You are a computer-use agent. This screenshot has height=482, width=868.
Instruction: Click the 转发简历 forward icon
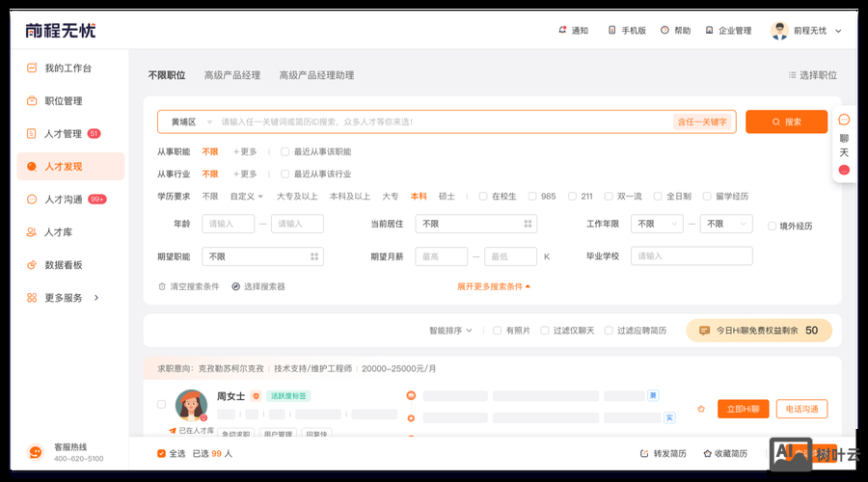(x=644, y=453)
